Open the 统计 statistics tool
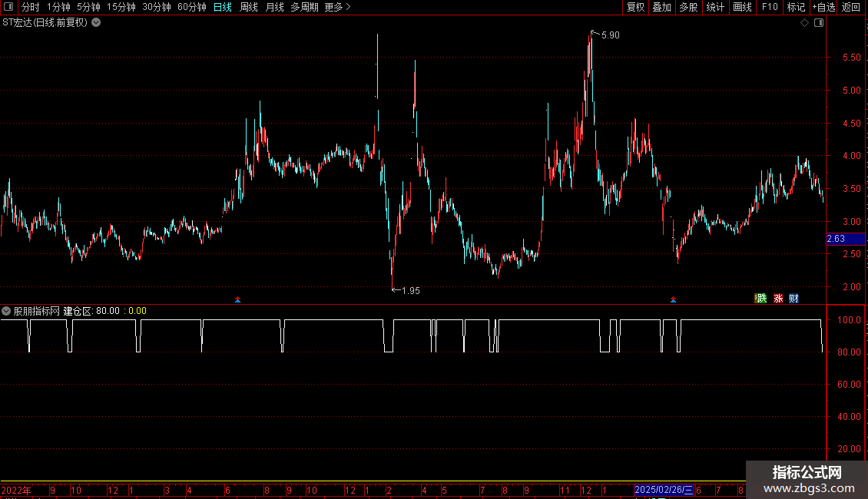 tap(715, 7)
